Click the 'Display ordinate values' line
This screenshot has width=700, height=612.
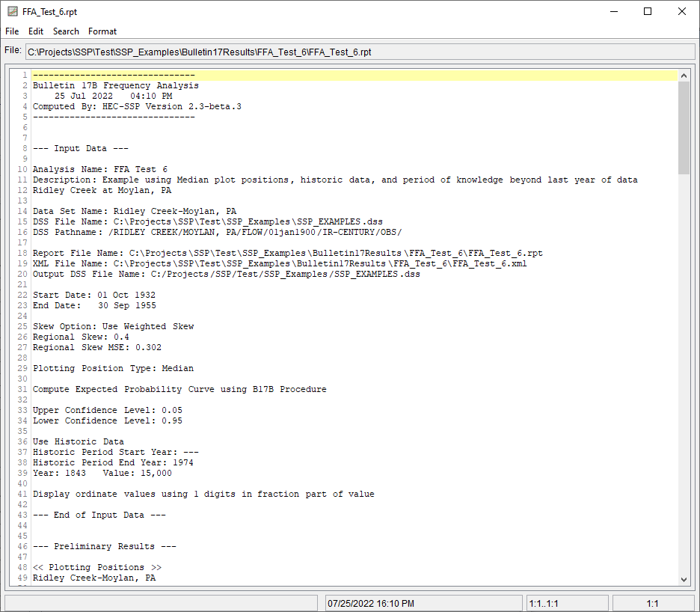[203, 494]
